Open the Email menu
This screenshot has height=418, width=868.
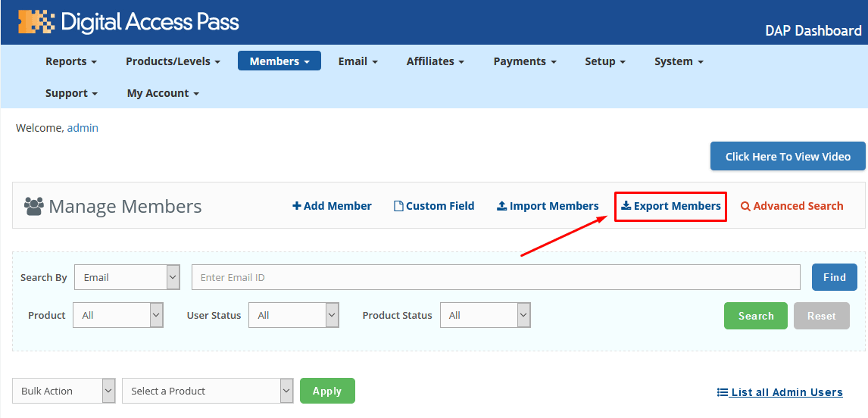[x=358, y=61]
